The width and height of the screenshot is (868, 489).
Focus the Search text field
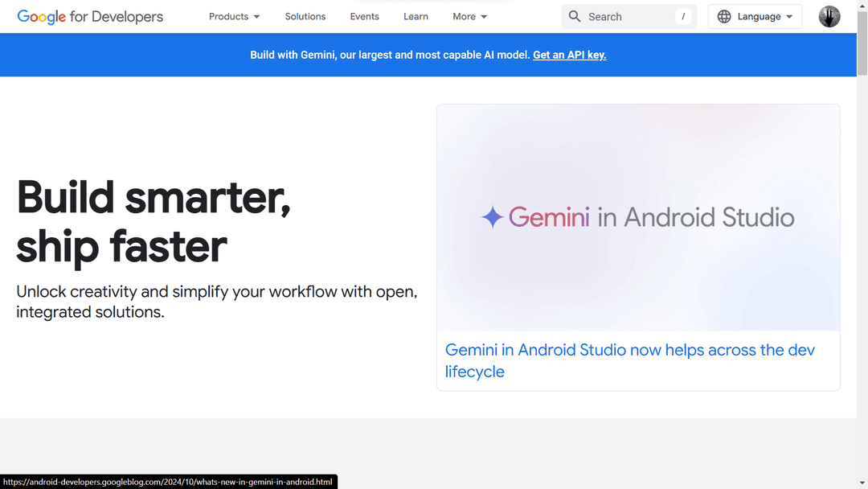(627, 16)
